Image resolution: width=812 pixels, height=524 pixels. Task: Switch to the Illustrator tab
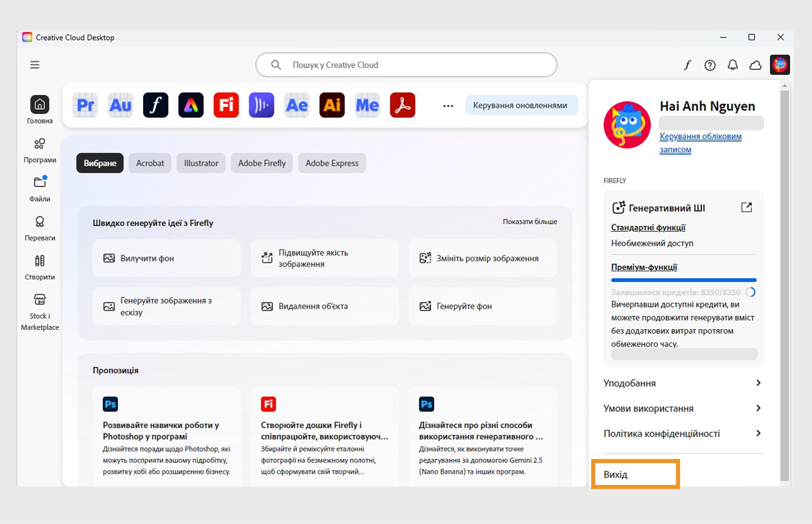tap(201, 163)
